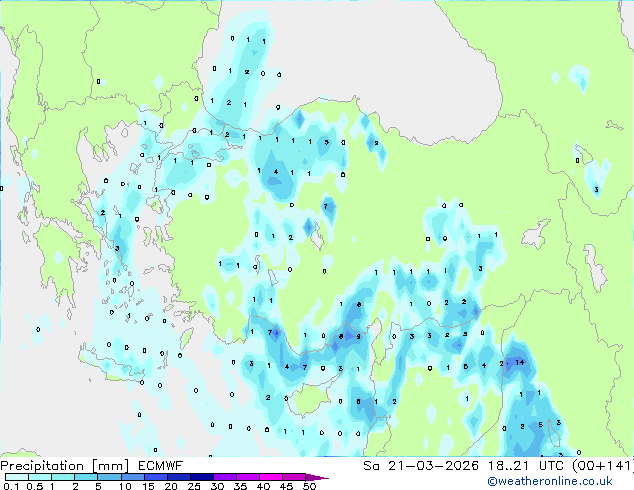Viewport: 634px width, 490px height.
Task: Click the over-50 mm arrow tip of the legend
Action: [x=317, y=477]
